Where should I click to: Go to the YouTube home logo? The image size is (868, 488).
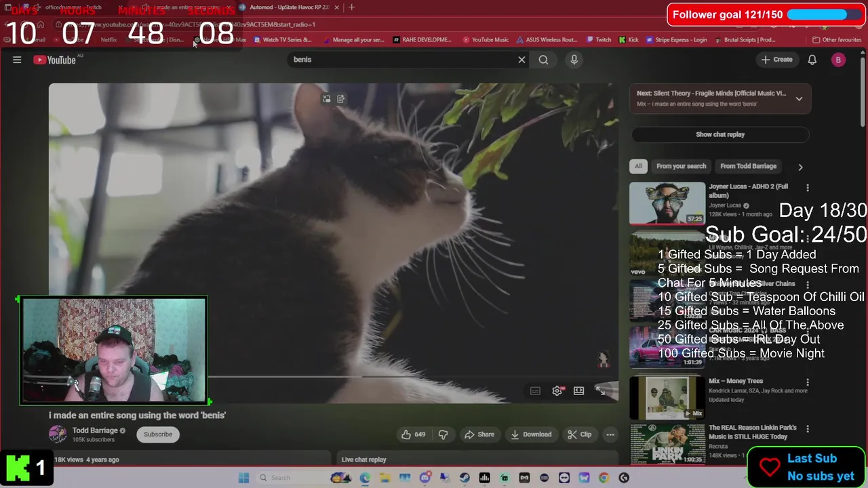[54, 60]
